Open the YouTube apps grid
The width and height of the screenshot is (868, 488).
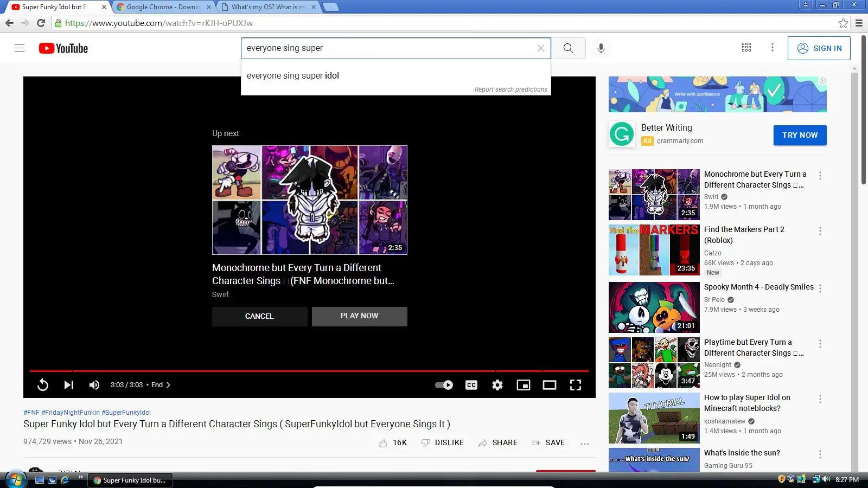(x=746, y=48)
